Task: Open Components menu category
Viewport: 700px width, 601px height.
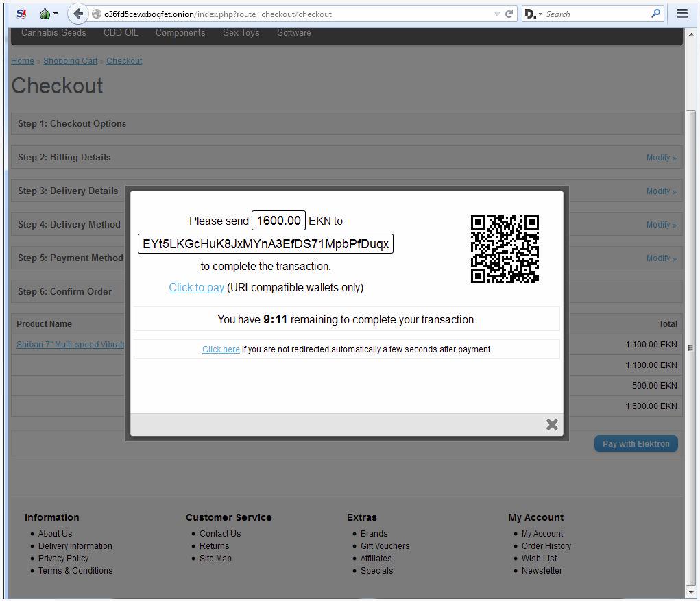Action: (180, 33)
